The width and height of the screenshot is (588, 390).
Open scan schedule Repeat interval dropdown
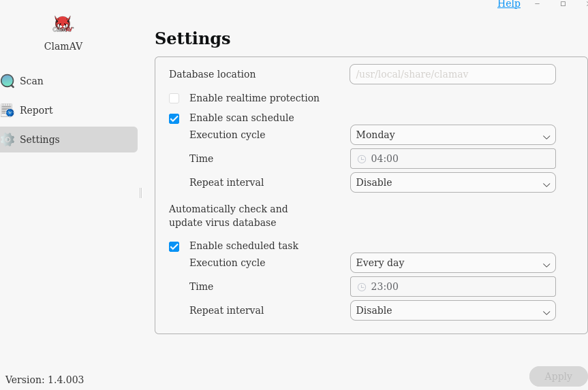(452, 182)
